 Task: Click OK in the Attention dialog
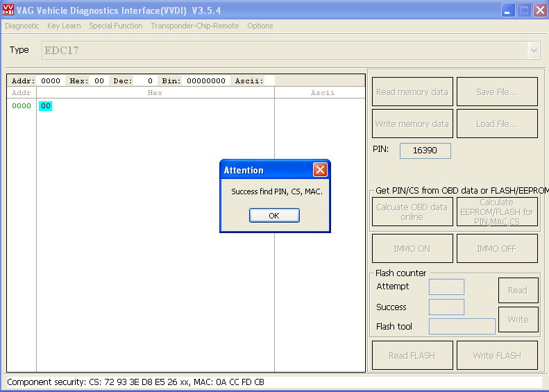[274, 215]
